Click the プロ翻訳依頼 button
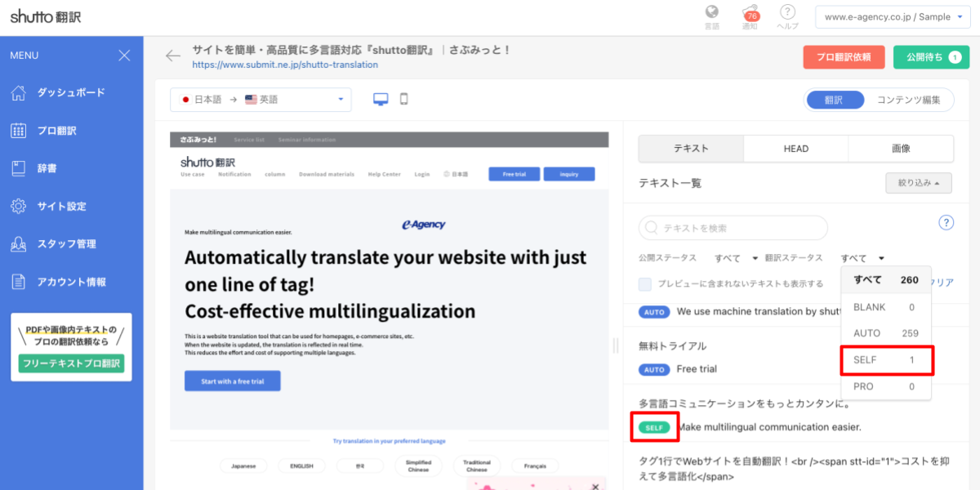The height and width of the screenshot is (490, 980). [x=844, y=57]
